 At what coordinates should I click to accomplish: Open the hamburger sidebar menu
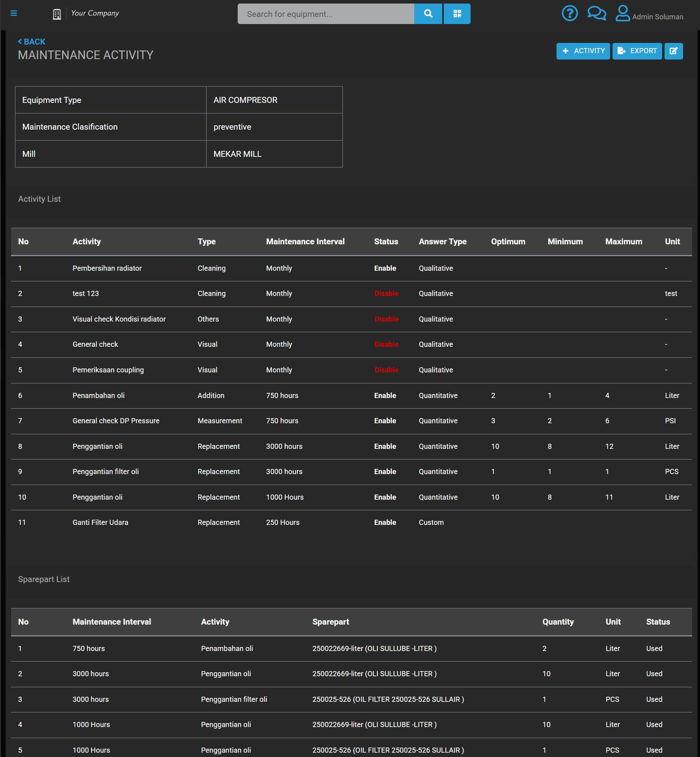(x=14, y=13)
